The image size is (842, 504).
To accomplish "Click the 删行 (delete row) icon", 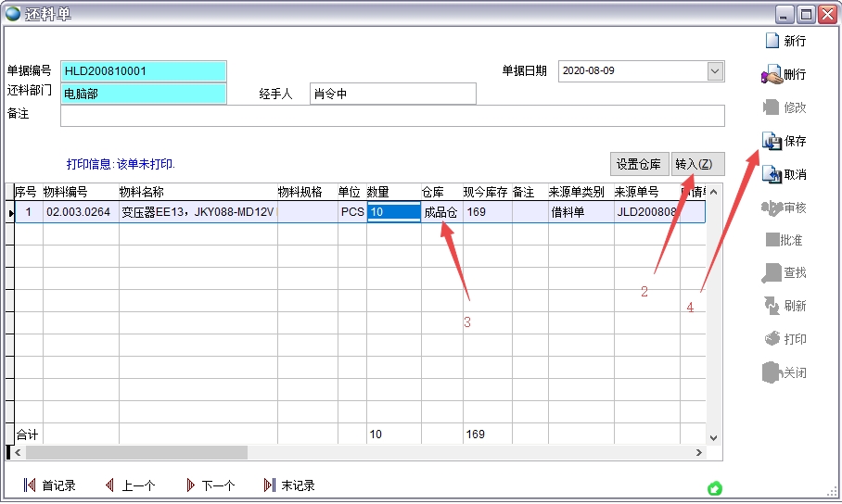I will (772, 74).
